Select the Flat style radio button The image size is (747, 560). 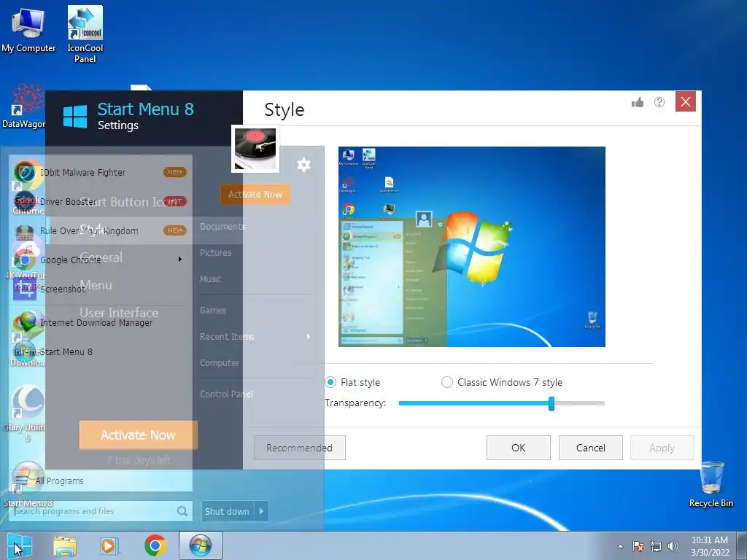pyautogui.click(x=330, y=382)
